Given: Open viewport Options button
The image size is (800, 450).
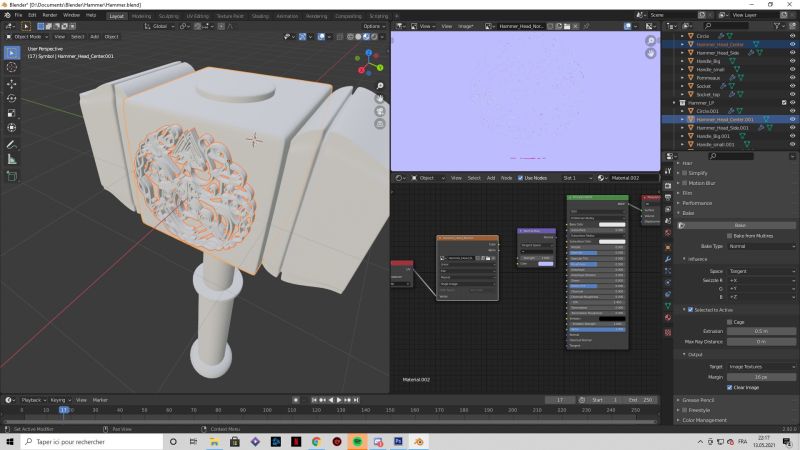Looking at the screenshot, I should (x=374, y=26).
